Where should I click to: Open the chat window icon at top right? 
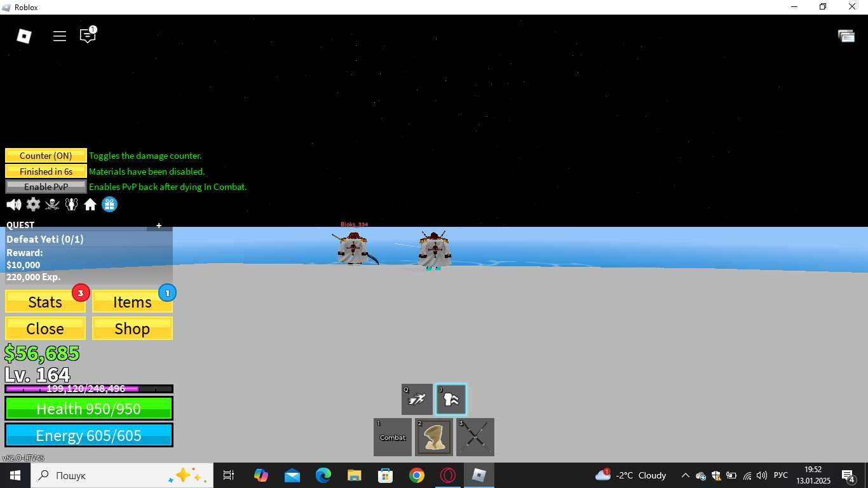point(846,36)
